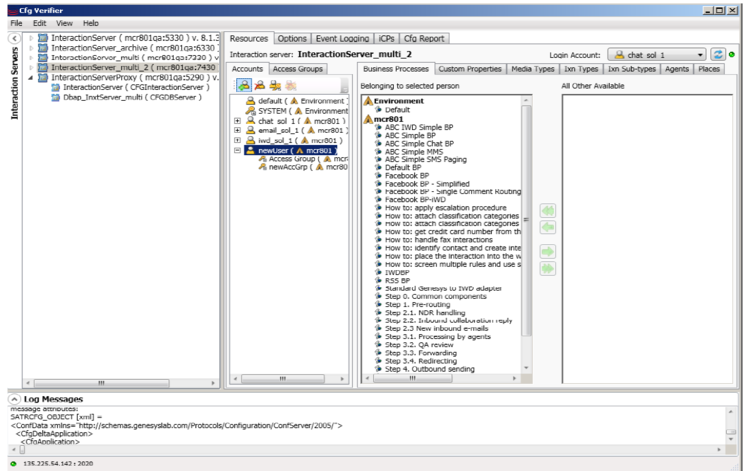Click the green status icon in status bar
Image resolution: width=750 pixels, height=471 pixels.
(x=13, y=464)
